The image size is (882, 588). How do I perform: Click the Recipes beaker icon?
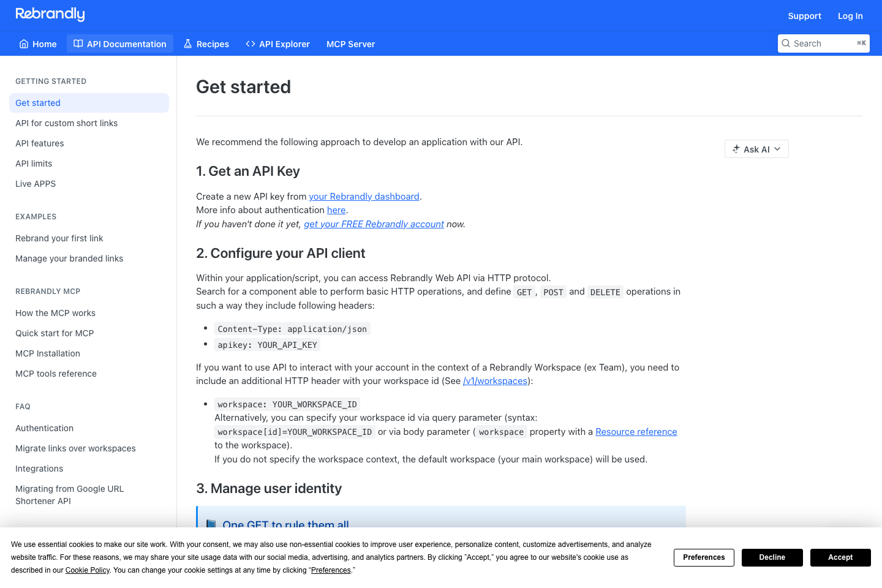point(187,43)
